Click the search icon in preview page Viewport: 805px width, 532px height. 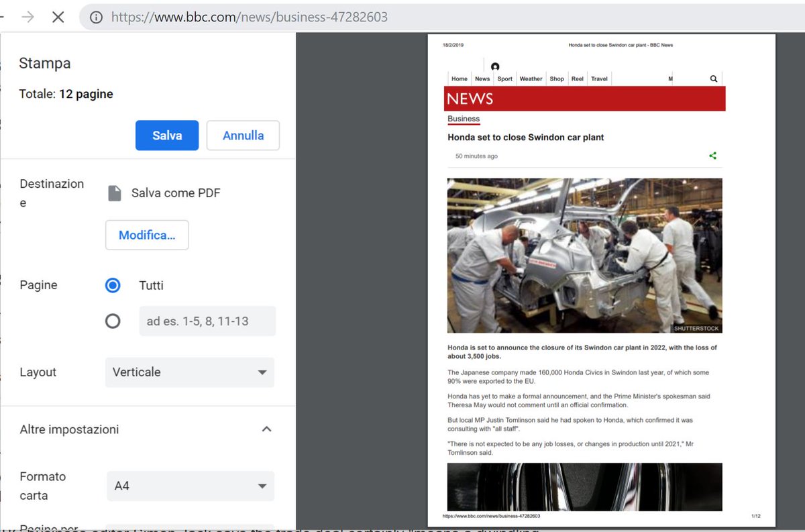click(x=714, y=78)
